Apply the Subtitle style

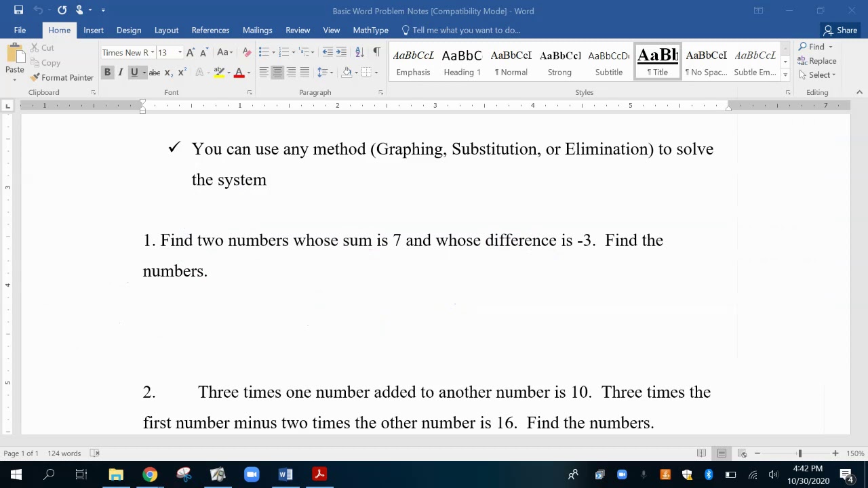(608, 62)
